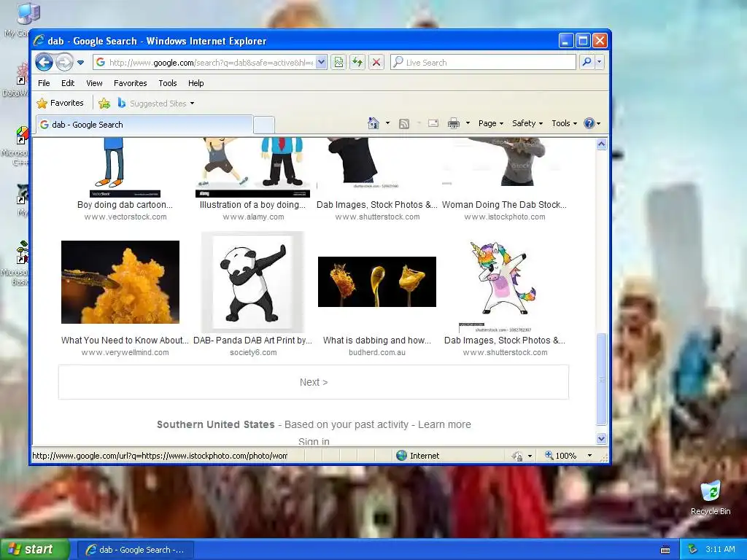747x560 pixels.
Task: Open What is dabbing and how link
Action: coord(377,341)
